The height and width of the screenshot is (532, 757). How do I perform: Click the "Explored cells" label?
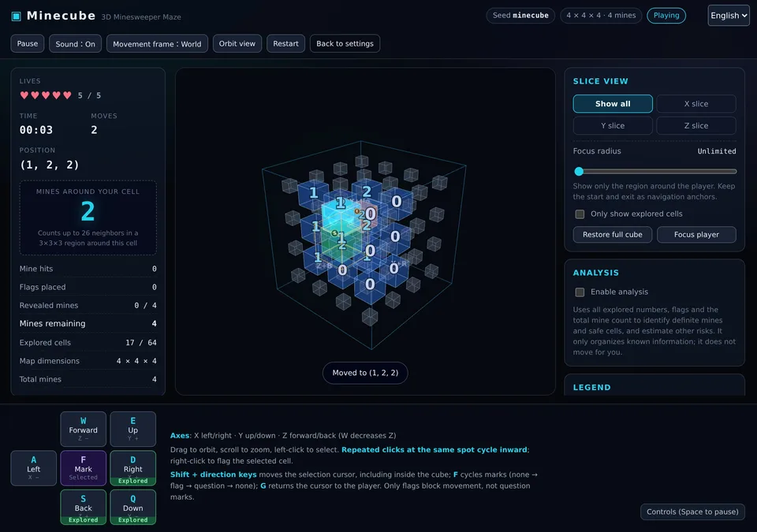coord(45,342)
